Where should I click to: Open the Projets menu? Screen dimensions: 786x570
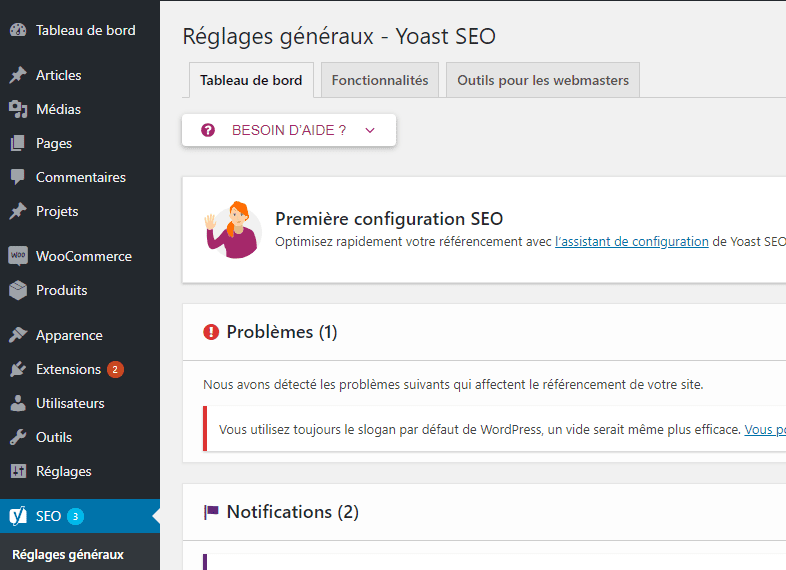pyautogui.click(x=80, y=212)
